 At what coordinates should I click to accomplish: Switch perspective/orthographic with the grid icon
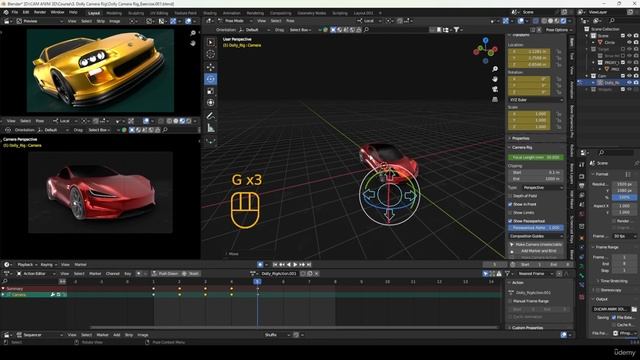coord(495,99)
